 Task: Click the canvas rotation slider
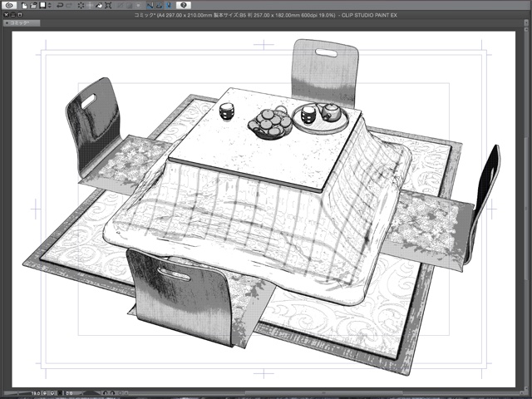click(x=91, y=393)
